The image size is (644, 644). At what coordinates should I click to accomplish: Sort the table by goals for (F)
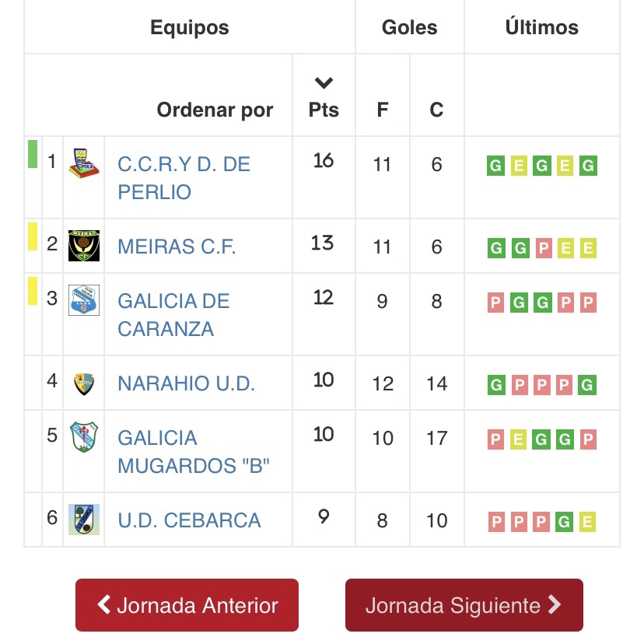[382, 110]
